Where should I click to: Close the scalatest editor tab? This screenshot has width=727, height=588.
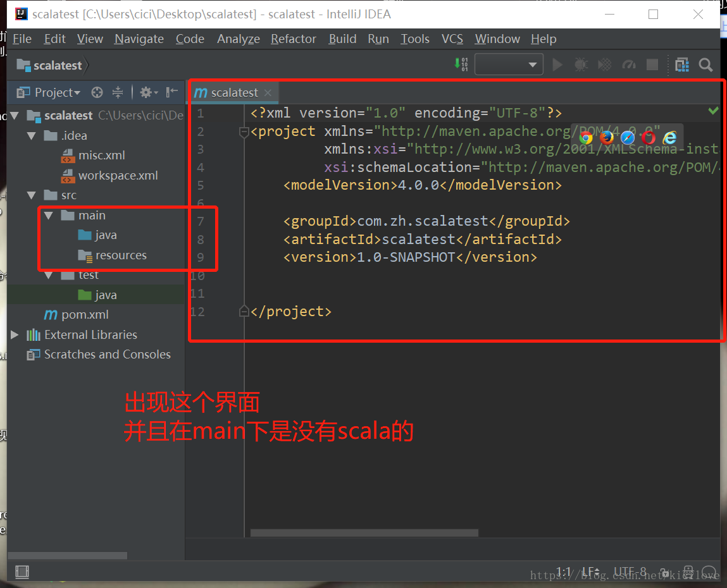click(268, 93)
